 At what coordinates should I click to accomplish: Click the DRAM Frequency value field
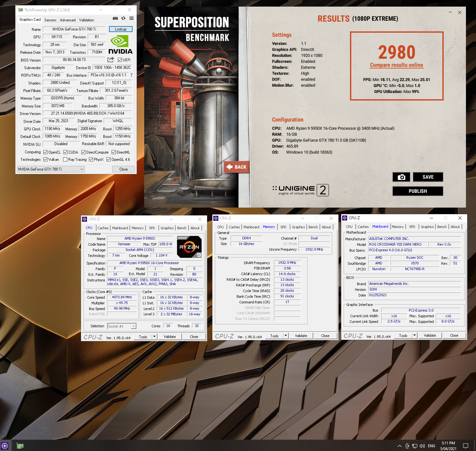coord(287,263)
